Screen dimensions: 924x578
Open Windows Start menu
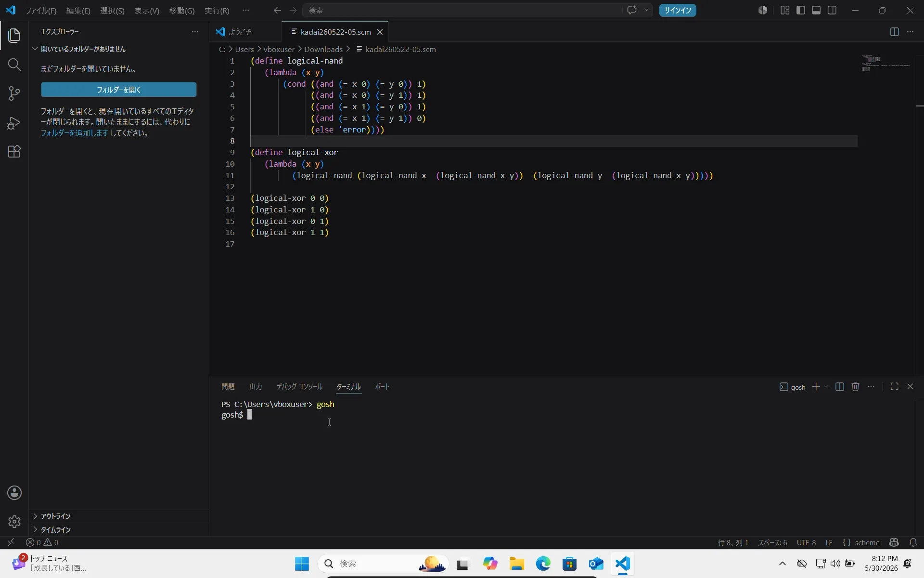click(x=302, y=564)
